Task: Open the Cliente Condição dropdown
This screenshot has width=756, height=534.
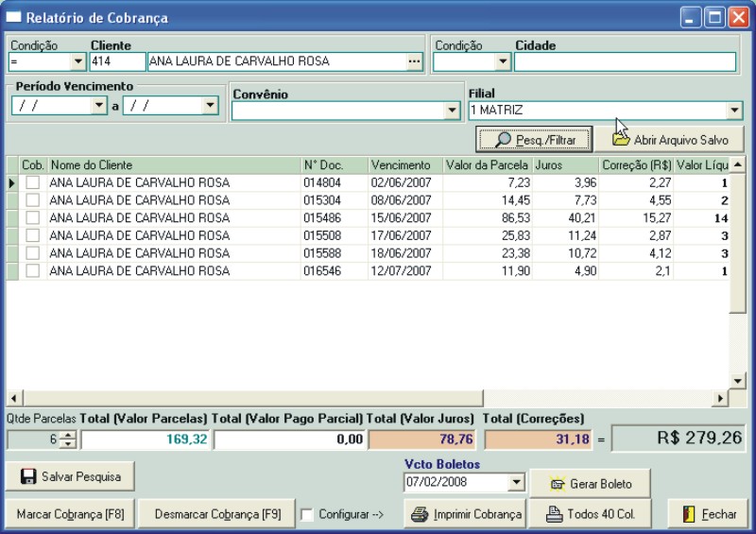Action: click(x=78, y=61)
